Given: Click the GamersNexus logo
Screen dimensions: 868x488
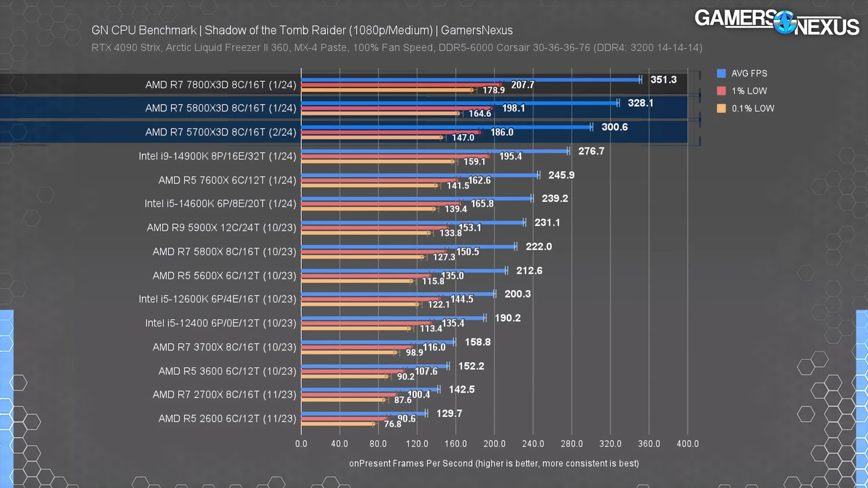Looking at the screenshot, I should point(777,23).
